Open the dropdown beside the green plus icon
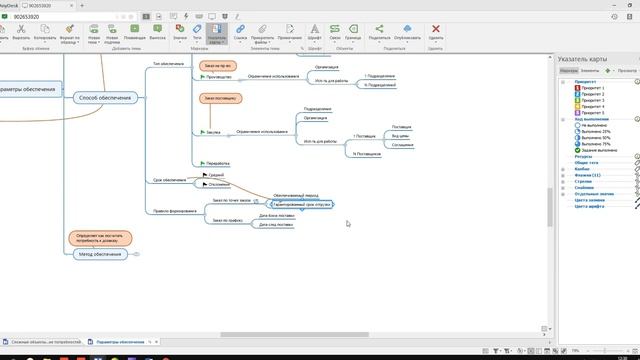Screen dimensions: 640x360 [613, 71]
